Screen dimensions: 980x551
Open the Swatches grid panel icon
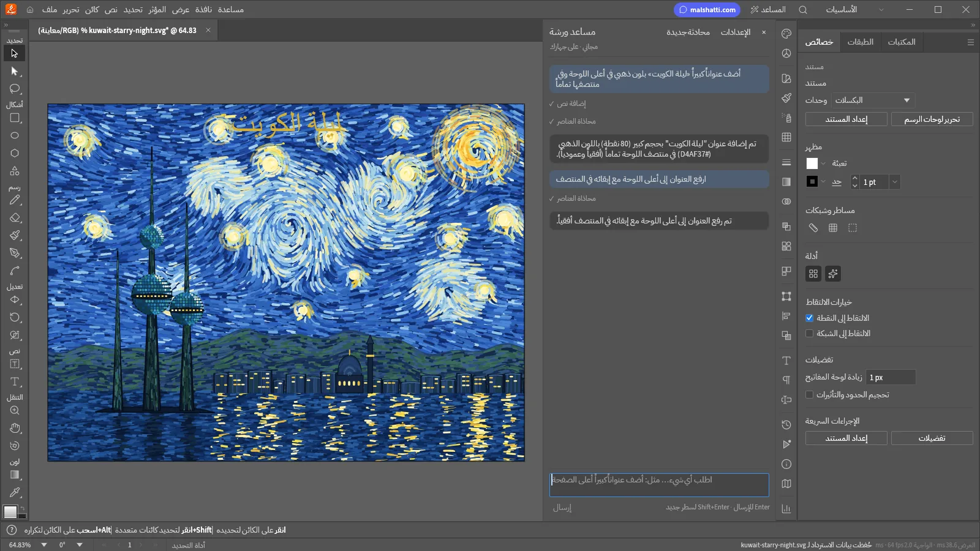point(786,137)
